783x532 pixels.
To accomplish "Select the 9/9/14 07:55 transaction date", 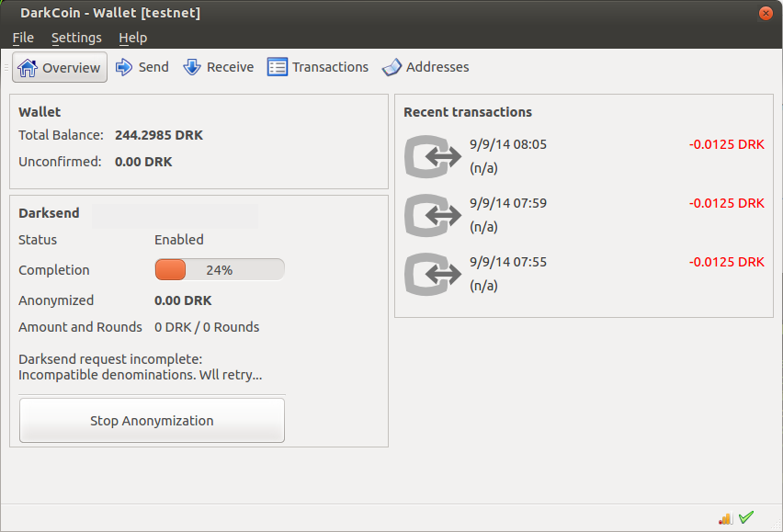I will click(508, 263).
